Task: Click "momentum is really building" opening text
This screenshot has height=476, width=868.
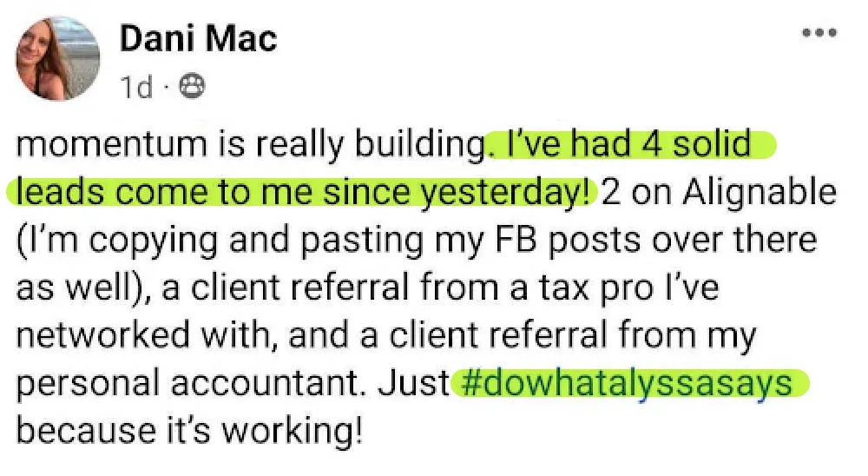Action: (252, 145)
